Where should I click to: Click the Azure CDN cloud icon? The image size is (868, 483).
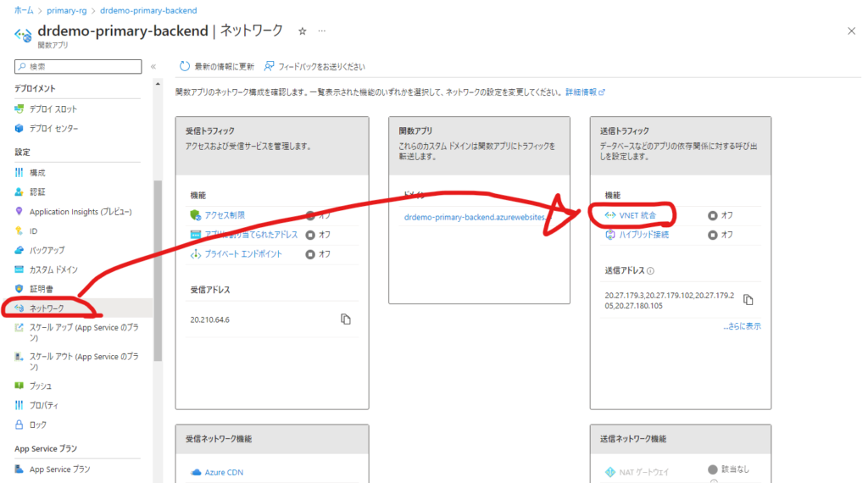tap(196, 472)
